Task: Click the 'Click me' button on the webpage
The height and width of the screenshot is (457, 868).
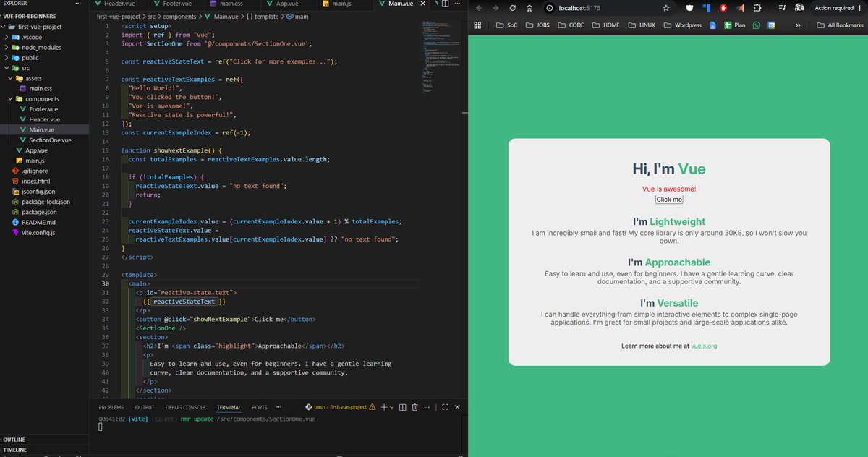Action: point(669,199)
